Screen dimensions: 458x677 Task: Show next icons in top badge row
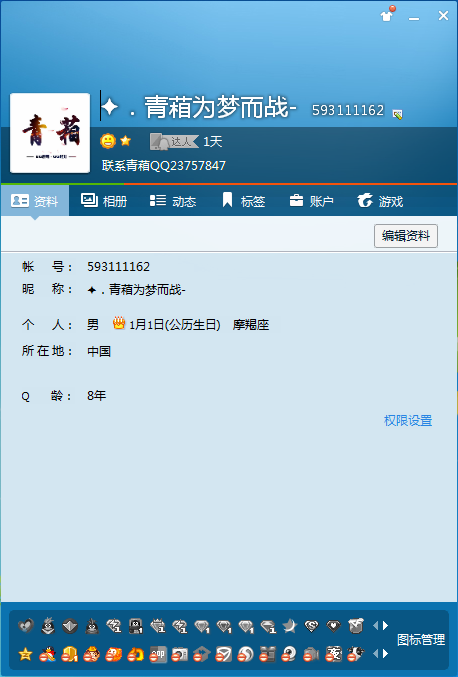pyautogui.click(x=385, y=625)
